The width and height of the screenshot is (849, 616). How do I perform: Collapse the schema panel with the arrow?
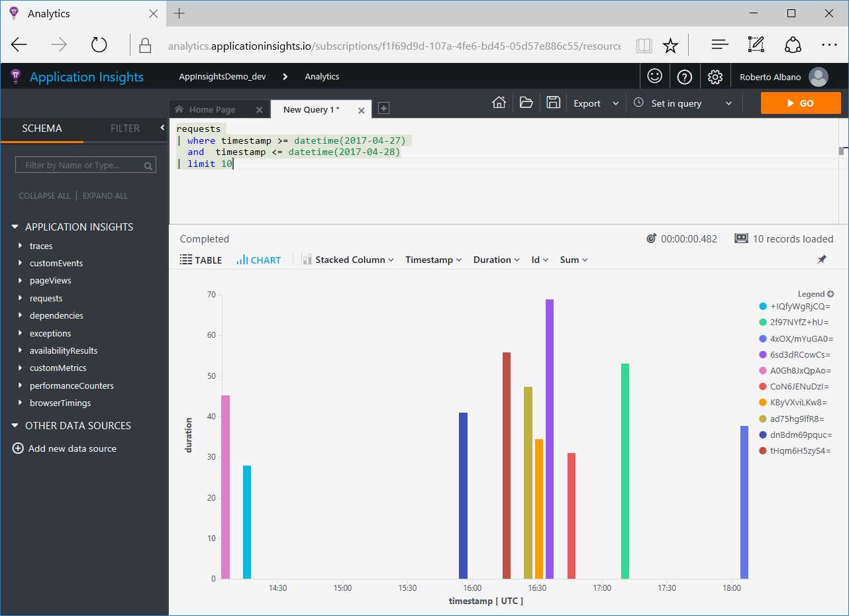coord(162,128)
